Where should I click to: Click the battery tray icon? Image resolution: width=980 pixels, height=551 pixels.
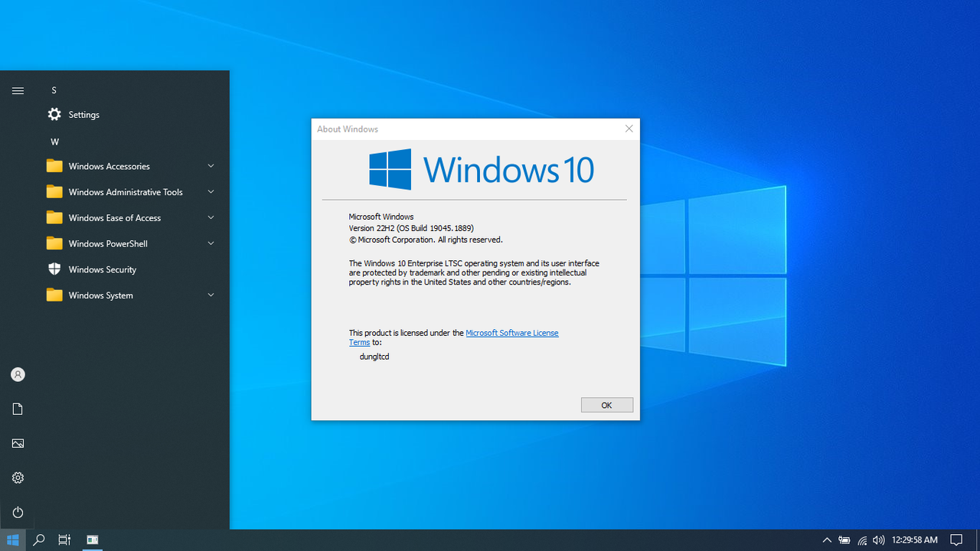point(844,540)
